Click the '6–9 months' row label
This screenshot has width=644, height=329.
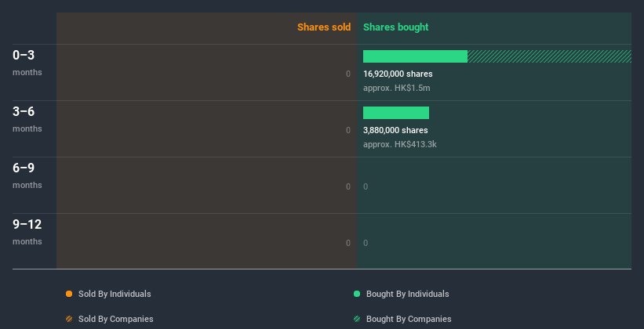pos(27,175)
